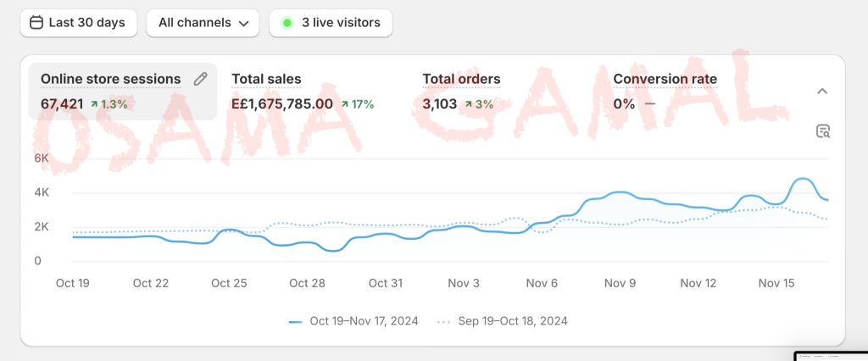Click the 3% orders trend arrow
The height and width of the screenshot is (361, 868).
469,104
